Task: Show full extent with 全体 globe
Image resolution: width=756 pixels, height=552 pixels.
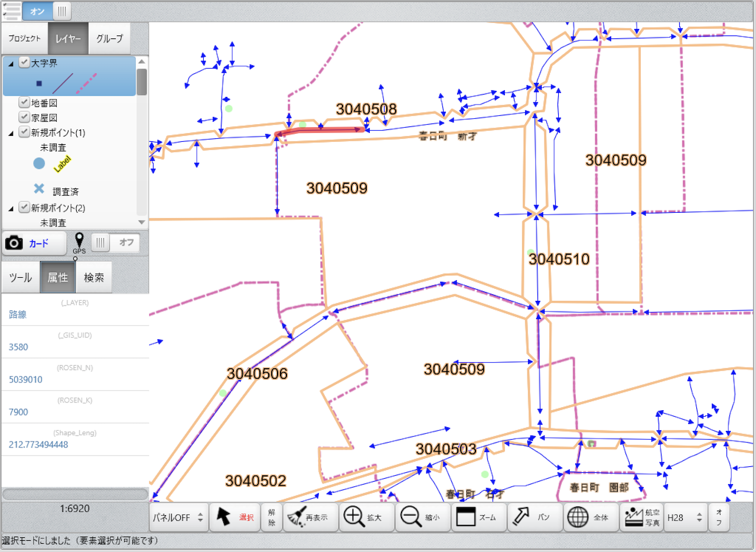Action: [589, 517]
